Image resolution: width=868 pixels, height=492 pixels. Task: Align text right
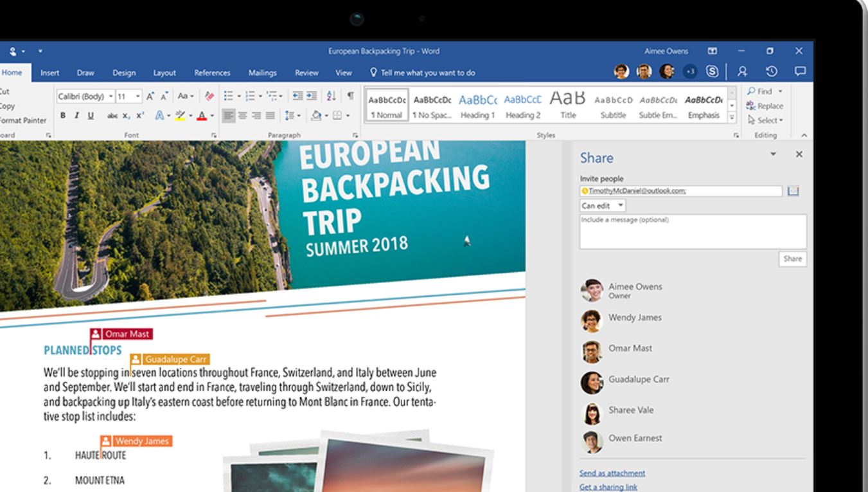coord(256,116)
